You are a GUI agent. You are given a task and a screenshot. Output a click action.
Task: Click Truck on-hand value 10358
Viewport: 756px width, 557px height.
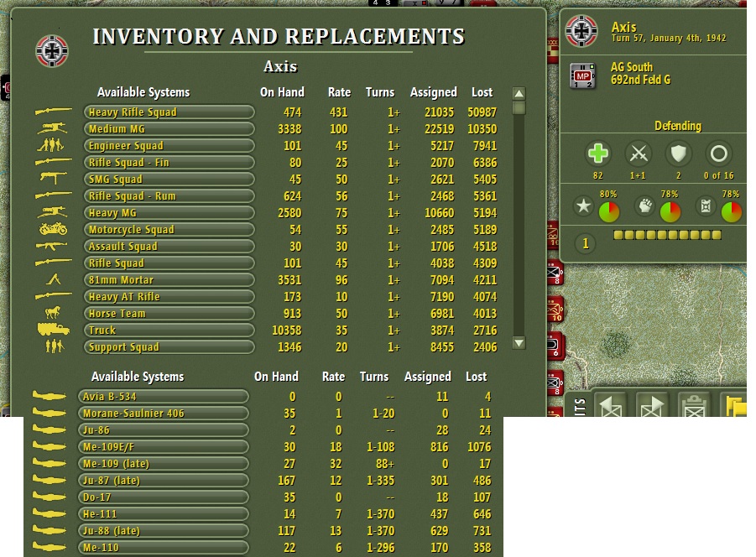point(287,331)
